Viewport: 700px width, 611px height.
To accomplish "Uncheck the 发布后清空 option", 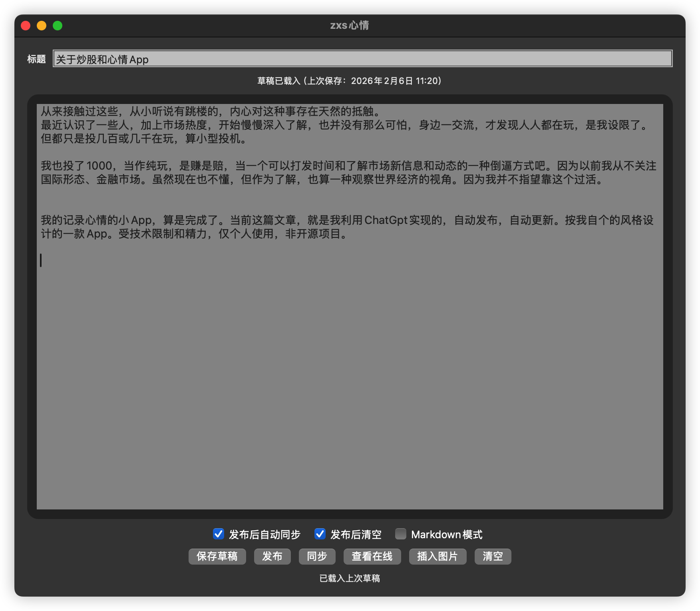I will 320,534.
